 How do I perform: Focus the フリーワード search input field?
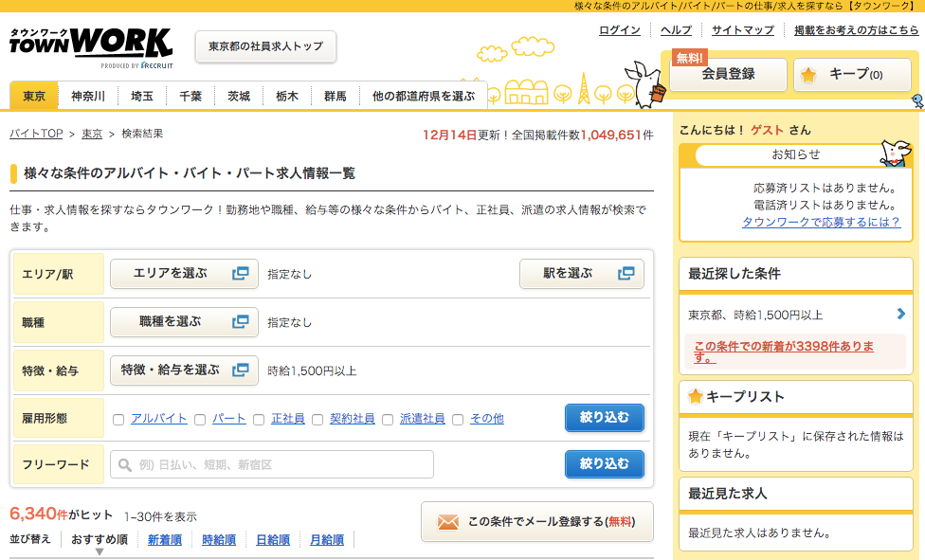(x=272, y=465)
